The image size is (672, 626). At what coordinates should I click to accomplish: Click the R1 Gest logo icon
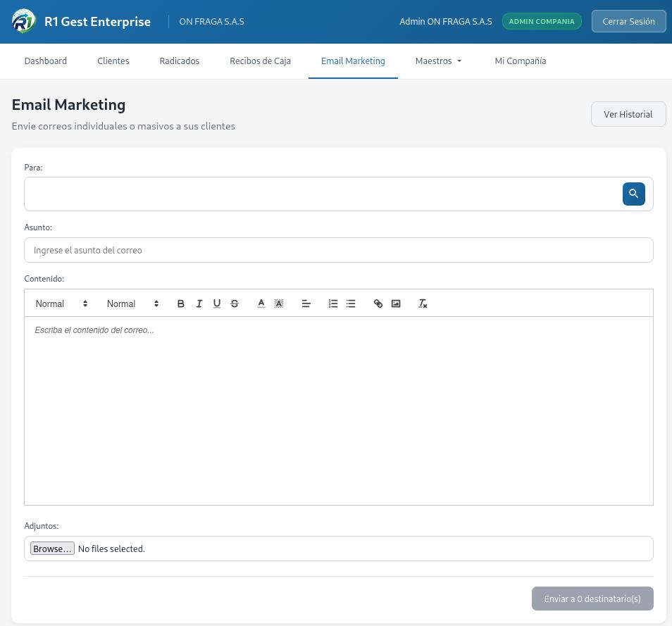click(23, 21)
